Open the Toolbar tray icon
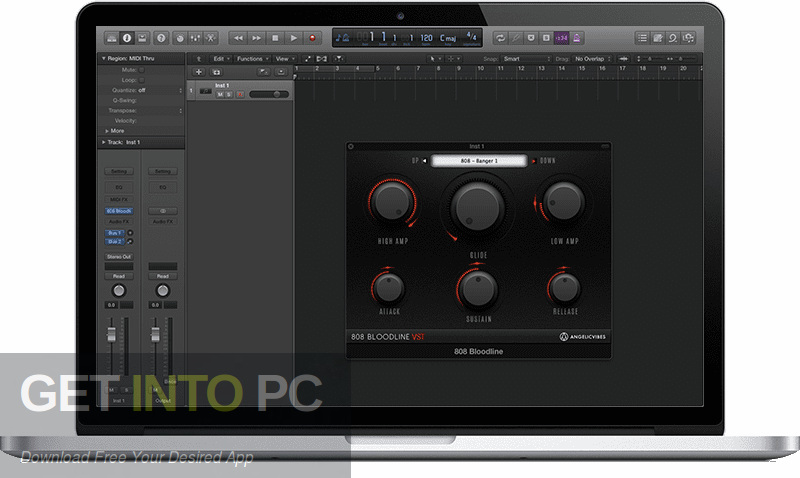800x478 pixels. (142, 38)
